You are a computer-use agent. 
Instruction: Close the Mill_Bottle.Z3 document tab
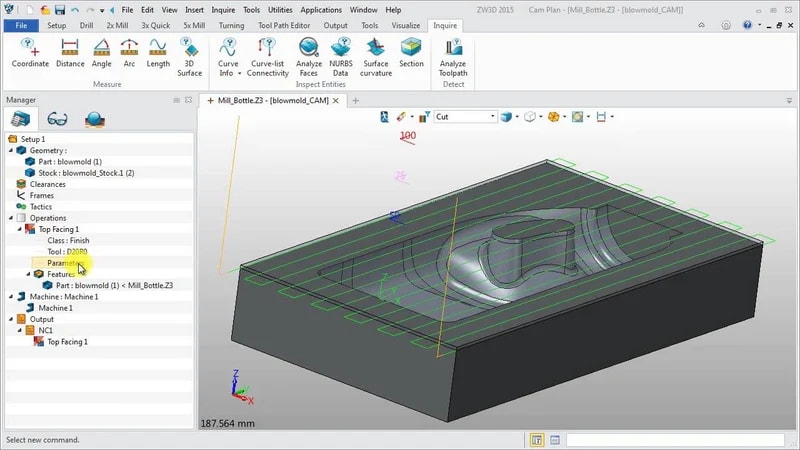(x=336, y=101)
